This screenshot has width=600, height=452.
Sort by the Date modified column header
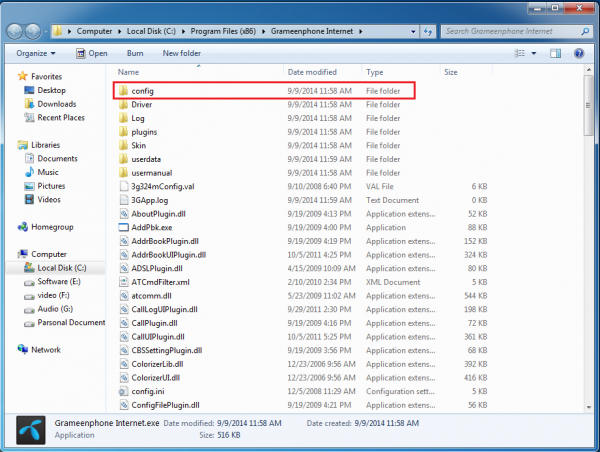[x=323, y=72]
